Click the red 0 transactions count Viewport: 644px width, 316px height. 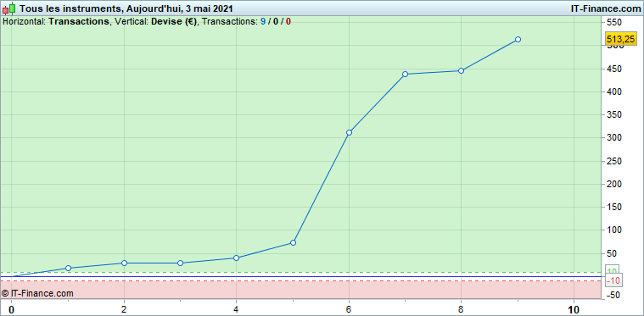point(288,21)
